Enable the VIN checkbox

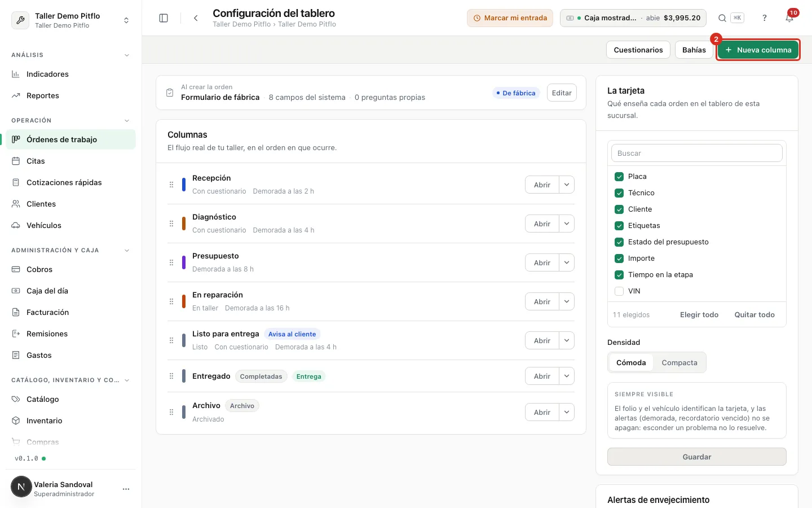click(x=619, y=291)
